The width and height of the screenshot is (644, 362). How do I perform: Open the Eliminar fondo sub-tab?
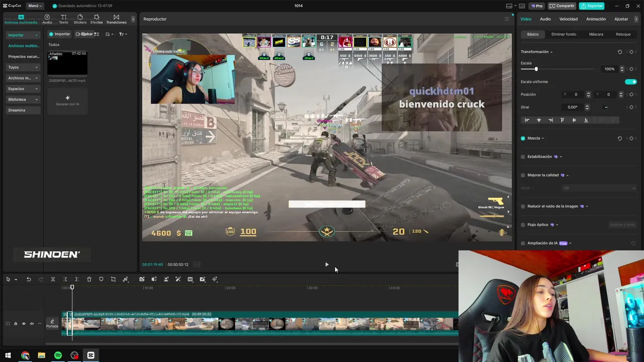[563, 34]
